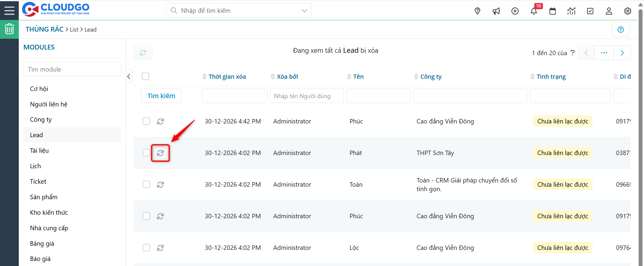Image resolution: width=644 pixels, height=266 pixels.
Task: Open the map location pin icon
Action: 477,11
